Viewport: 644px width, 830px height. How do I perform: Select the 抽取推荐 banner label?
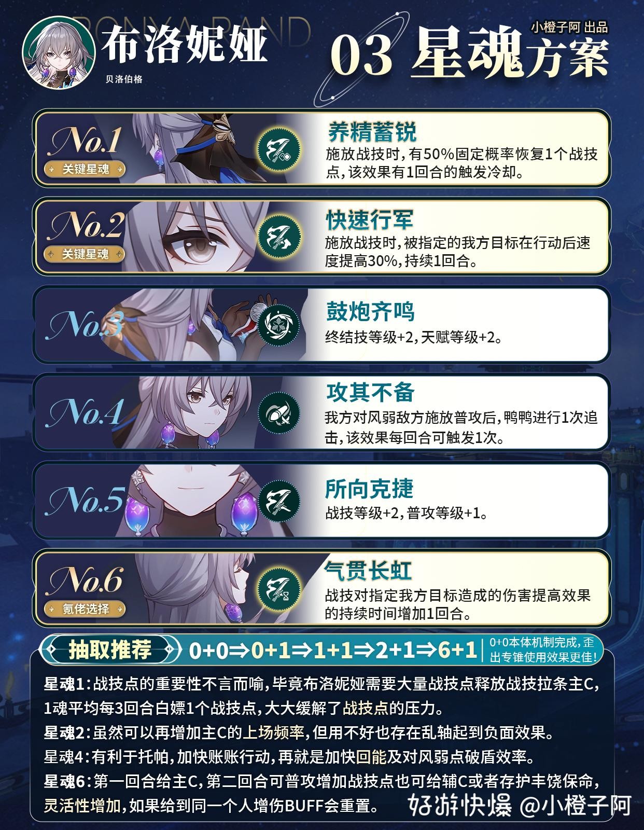(x=110, y=649)
